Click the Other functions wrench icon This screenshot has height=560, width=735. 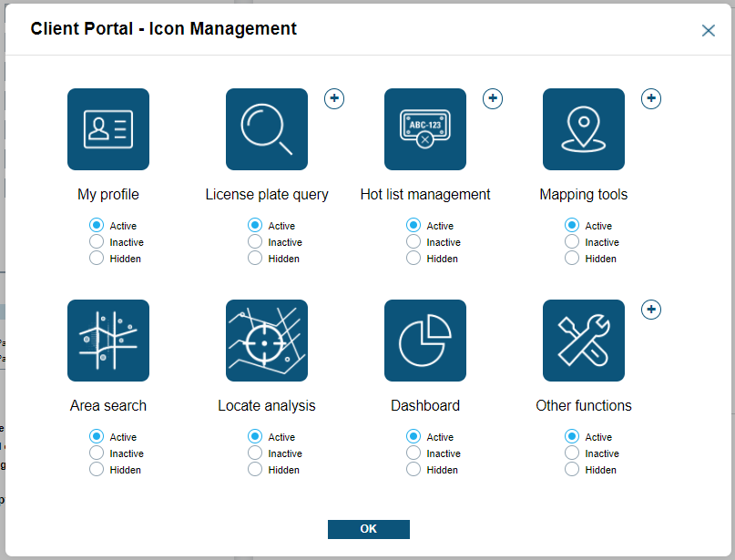[584, 341]
